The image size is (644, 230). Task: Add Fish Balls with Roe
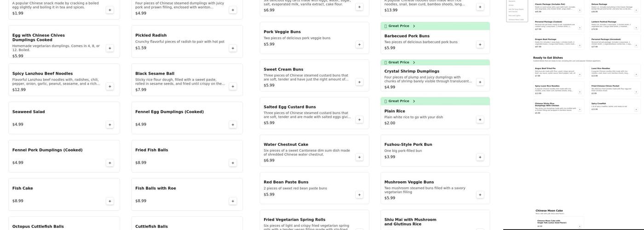tap(233, 201)
